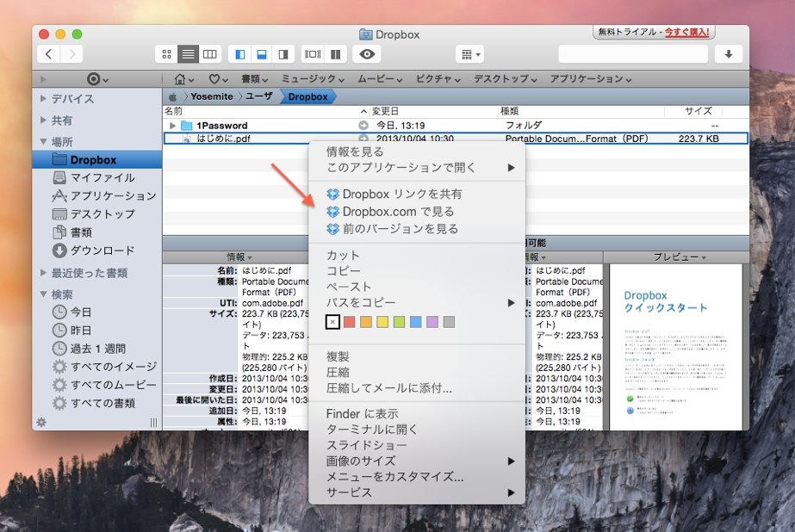795x532 pixels.
Task: Choose 情報を見る in context menu
Action: 417,152
